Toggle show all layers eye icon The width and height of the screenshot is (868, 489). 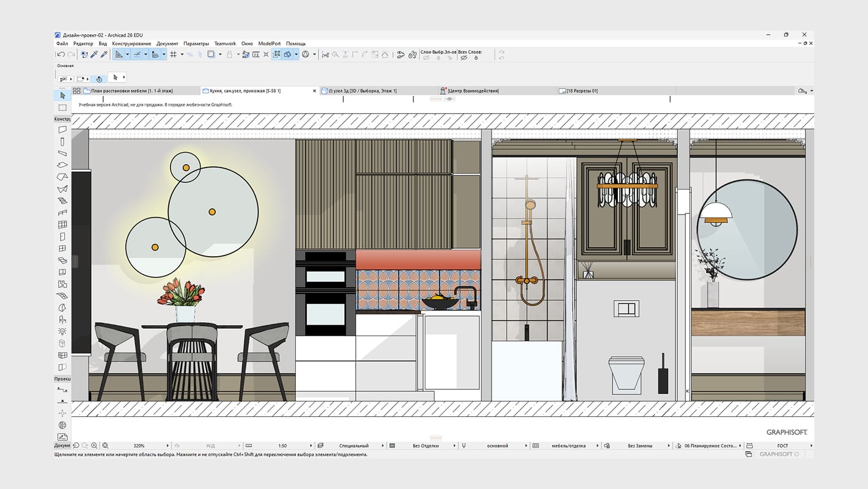[464, 58]
